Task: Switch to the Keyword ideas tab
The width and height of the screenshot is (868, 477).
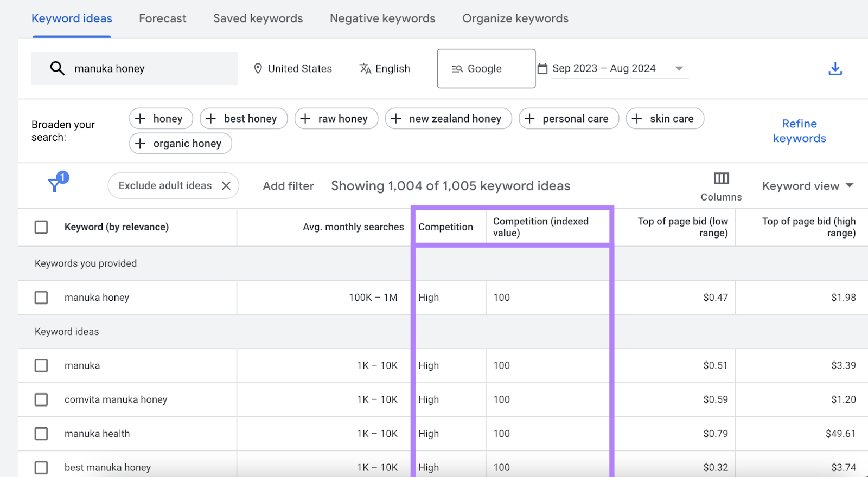Action: point(72,18)
